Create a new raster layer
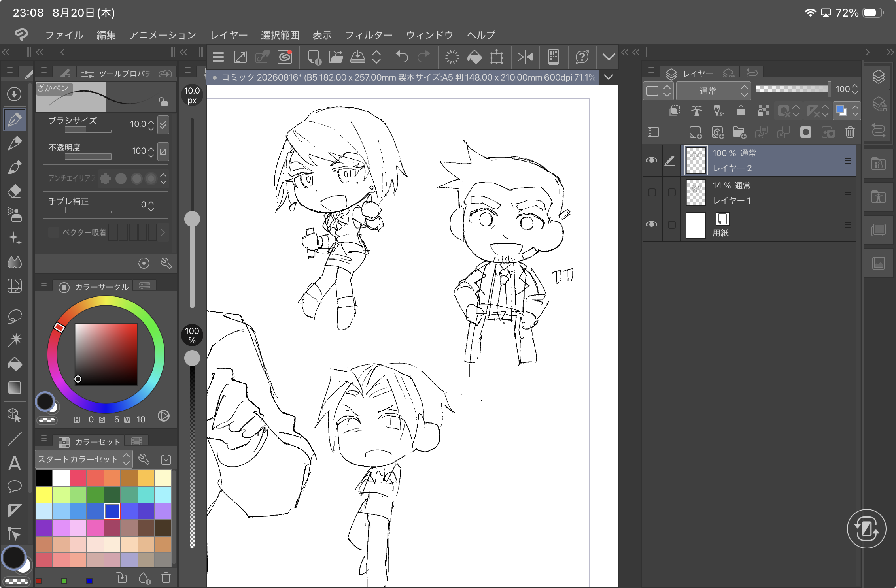Viewport: 896px width, 588px height. coord(695,132)
